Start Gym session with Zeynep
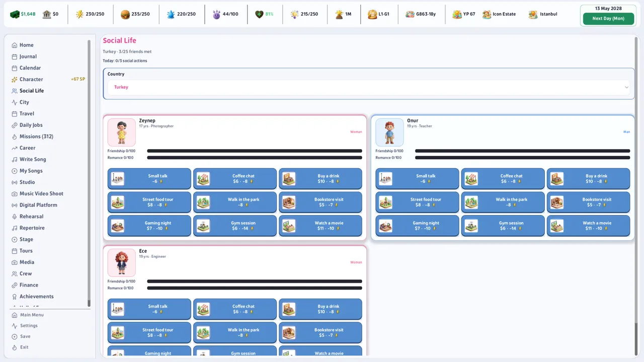Screen dimensions: 644x362 pyautogui.click(x=235, y=226)
